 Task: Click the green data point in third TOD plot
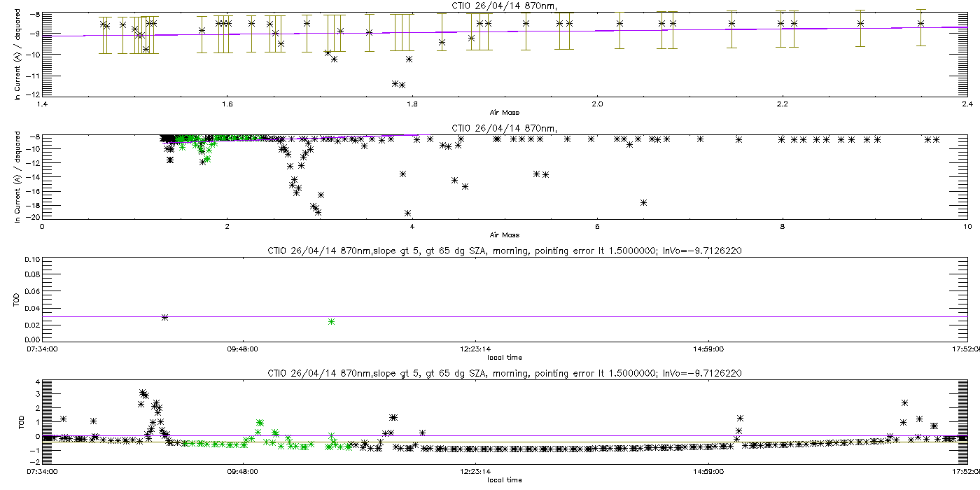tap(331, 321)
